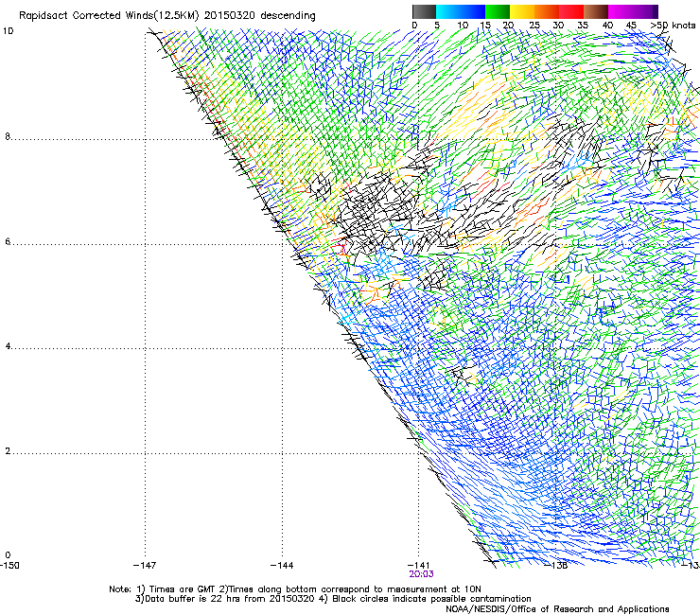
Task: Click the longitude label '-144'
Action: pos(282,566)
